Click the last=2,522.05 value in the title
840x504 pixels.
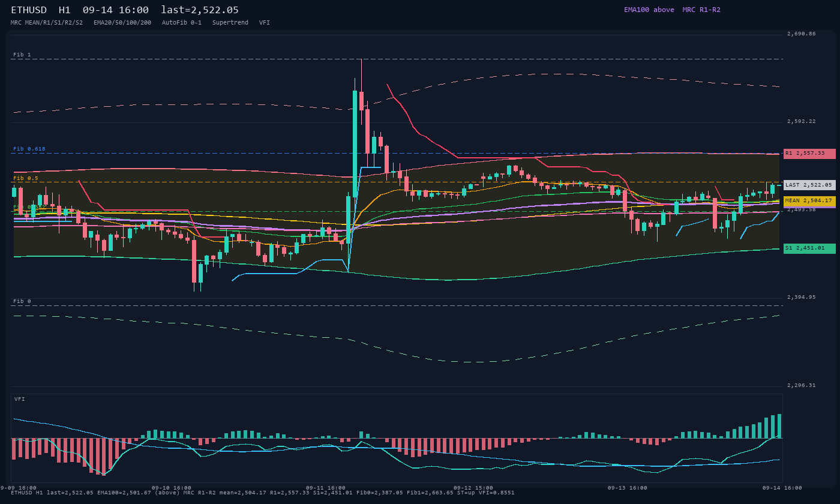tap(200, 10)
